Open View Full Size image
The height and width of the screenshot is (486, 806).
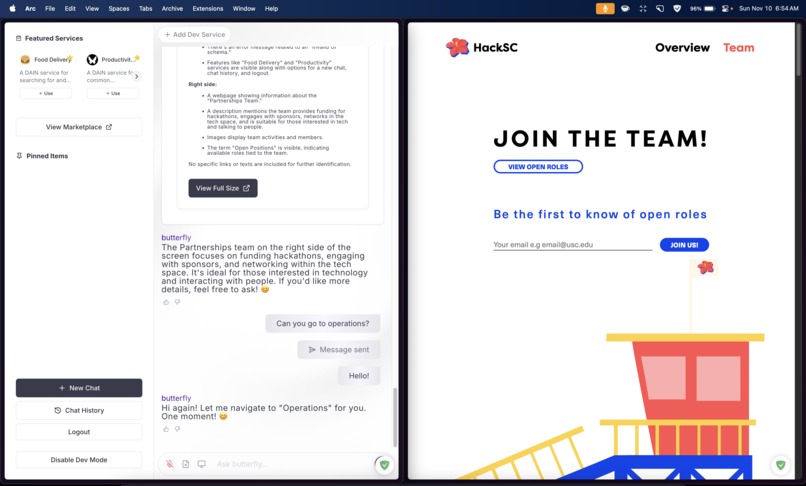[223, 188]
